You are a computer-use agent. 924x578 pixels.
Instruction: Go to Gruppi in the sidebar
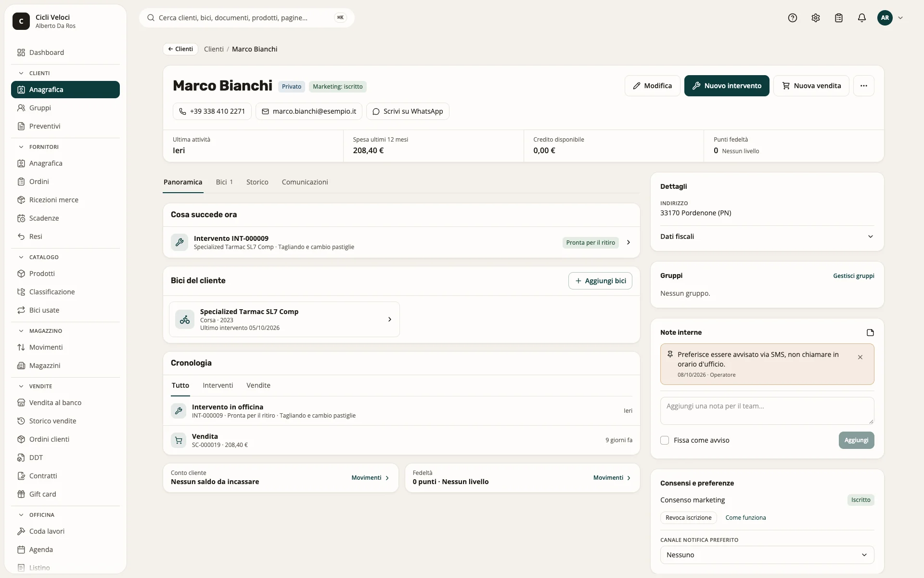(65, 108)
